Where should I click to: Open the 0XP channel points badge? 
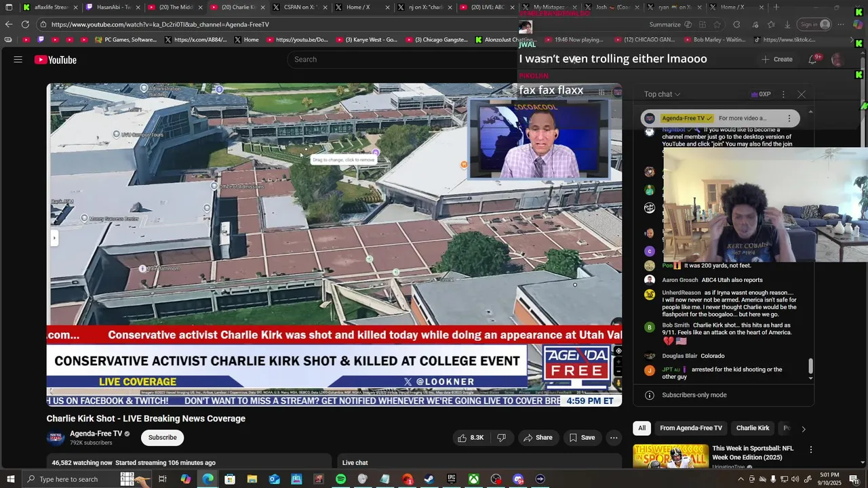(761, 94)
